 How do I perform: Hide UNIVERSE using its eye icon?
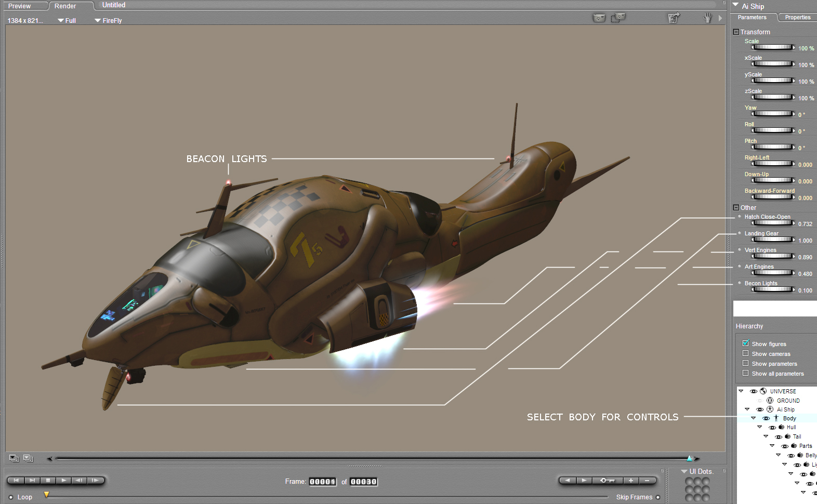tap(754, 391)
